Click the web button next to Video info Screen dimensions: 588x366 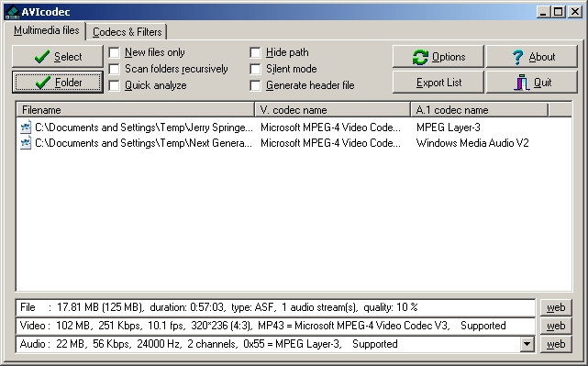[x=556, y=326]
